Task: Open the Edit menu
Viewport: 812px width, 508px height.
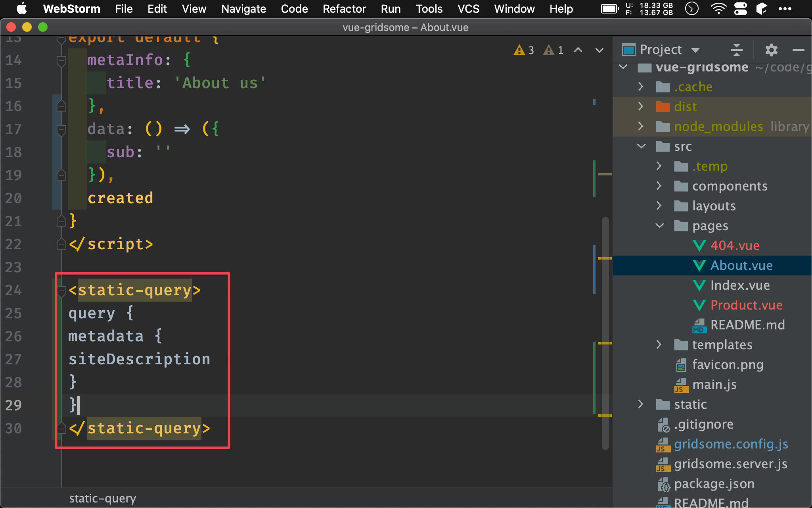Action: [x=157, y=9]
